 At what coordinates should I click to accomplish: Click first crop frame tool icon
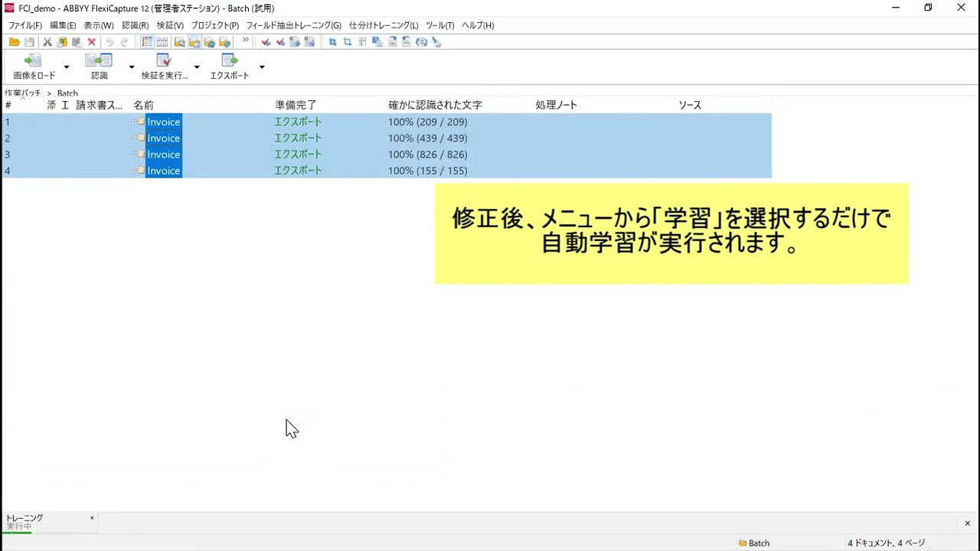(x=332, y=42)
